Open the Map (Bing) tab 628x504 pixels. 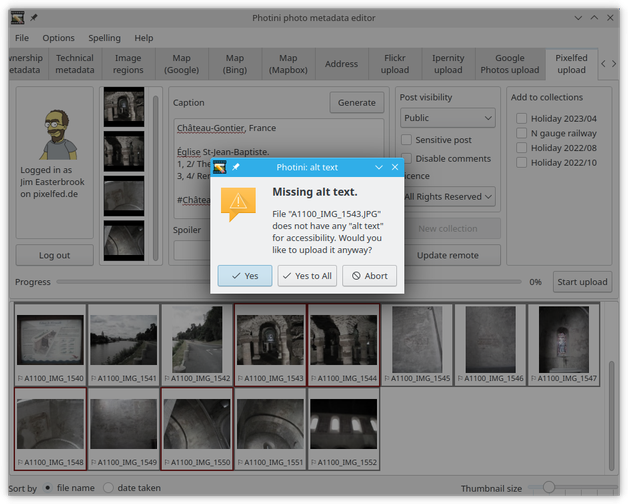pos(235,64)
